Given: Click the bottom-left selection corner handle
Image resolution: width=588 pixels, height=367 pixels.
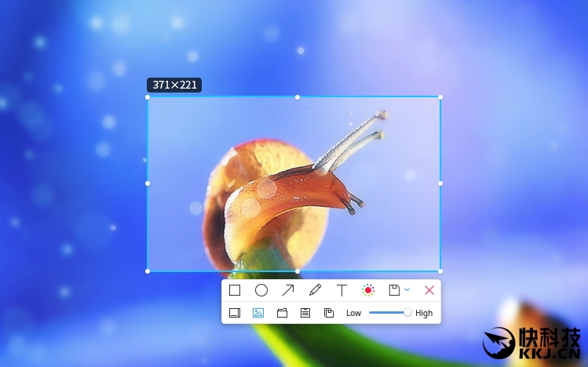Looking at the screenshot, I should pos(148,271).
